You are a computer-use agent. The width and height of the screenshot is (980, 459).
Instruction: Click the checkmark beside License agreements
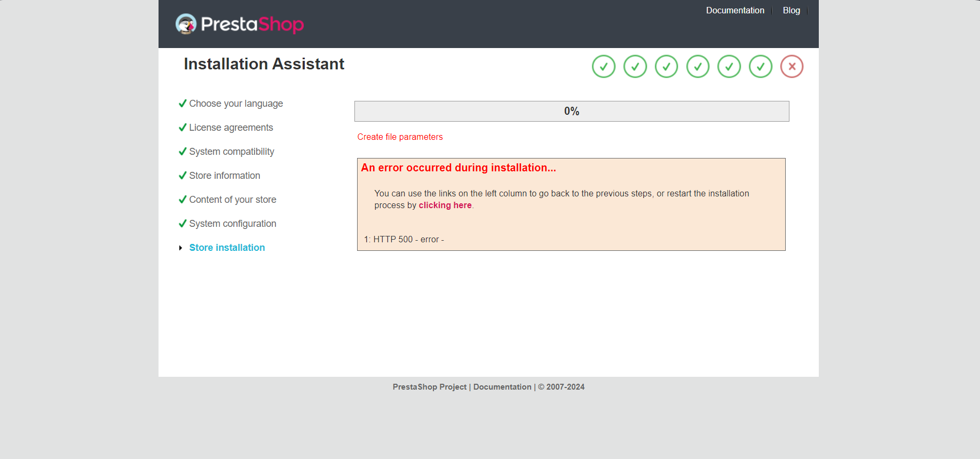coord(183,128)
